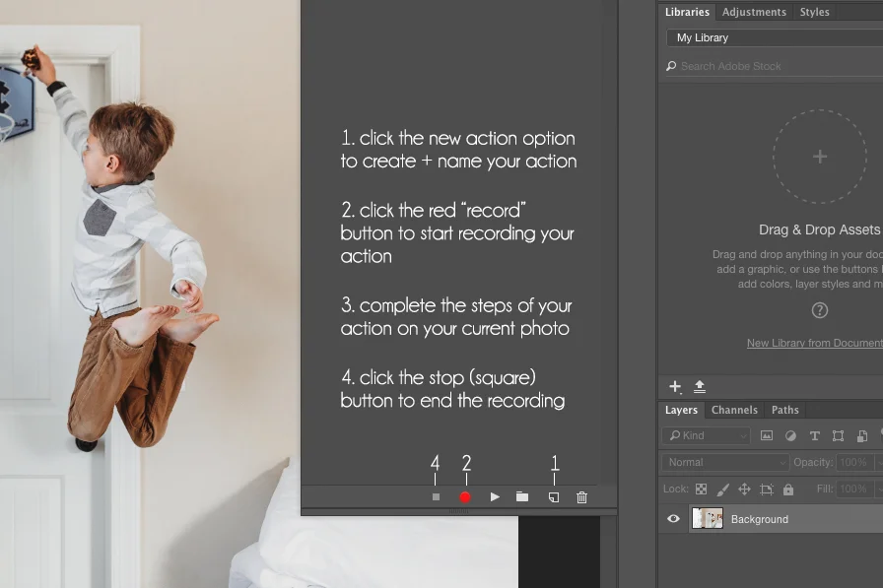The image size is (883, 588).
Task: Click New Library from Document link
Action: click(x=814, y=343)
